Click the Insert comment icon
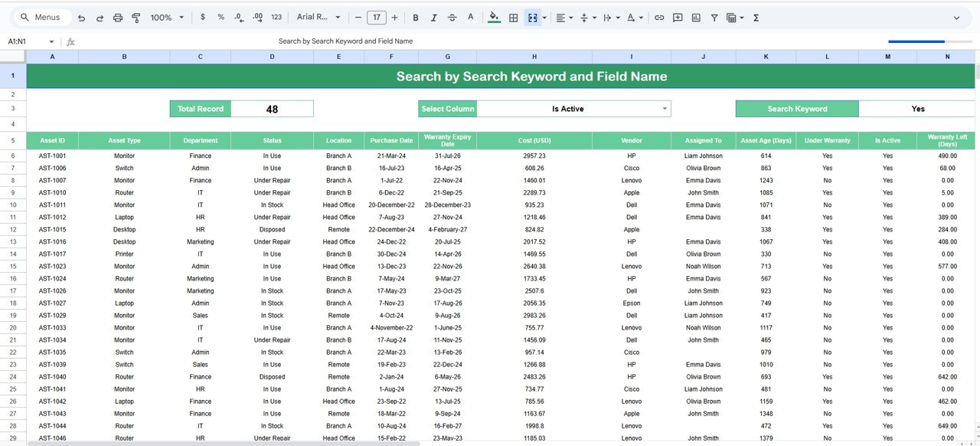 (x=678, y=17)
